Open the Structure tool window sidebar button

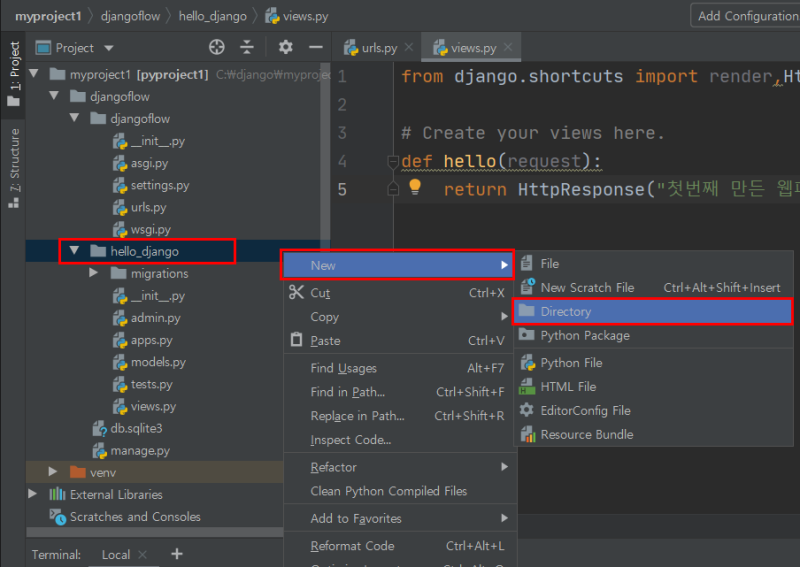[x=14, y=168]
